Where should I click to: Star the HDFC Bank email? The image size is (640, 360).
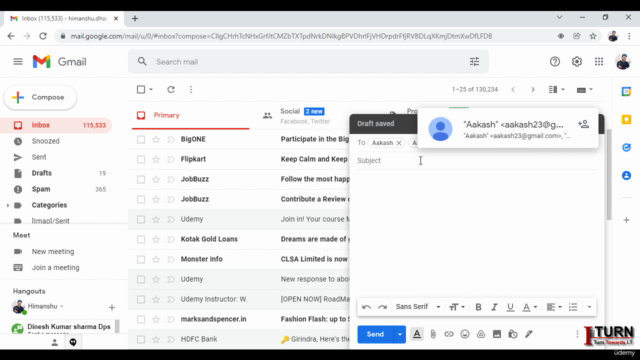point(156,340)
